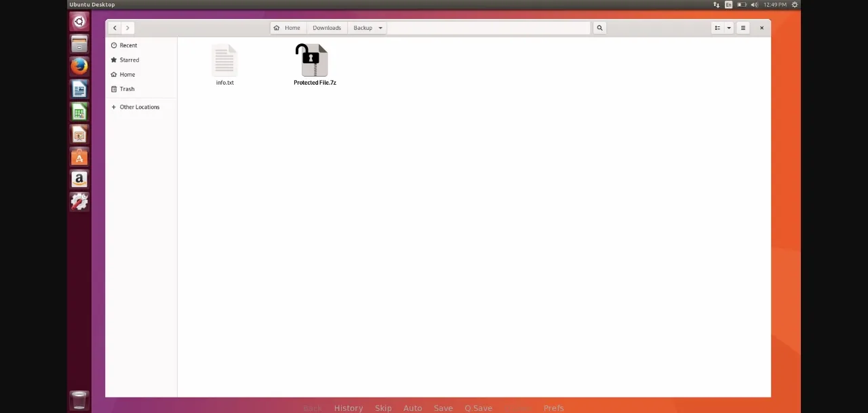Open the Amazon launcher in the dock
Screen dimensions: 868x413
click(79, 179)
